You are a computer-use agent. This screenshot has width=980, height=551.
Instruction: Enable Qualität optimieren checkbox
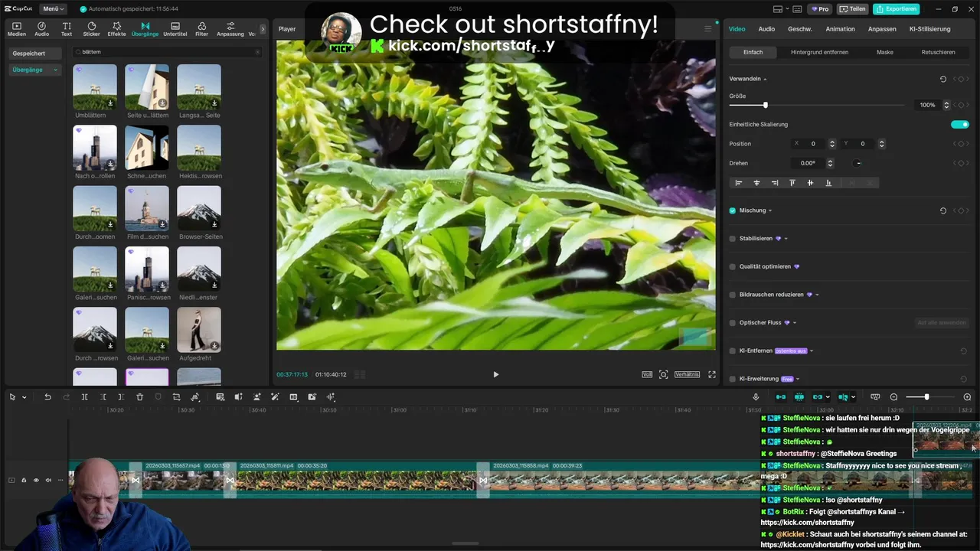pos(733,267)
